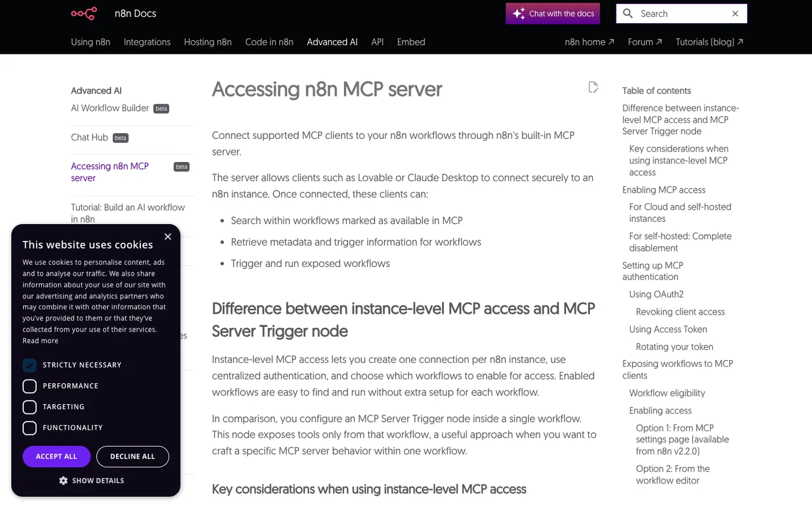The width and height of the screenshot is (812, 508).
Task: Open the Integrations navigation menu
Action: (147, 42)
